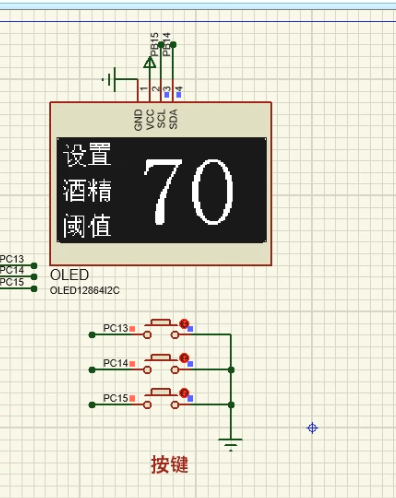
Task: Click the SDA pin name on OLED
Action: tap(173, 119)
